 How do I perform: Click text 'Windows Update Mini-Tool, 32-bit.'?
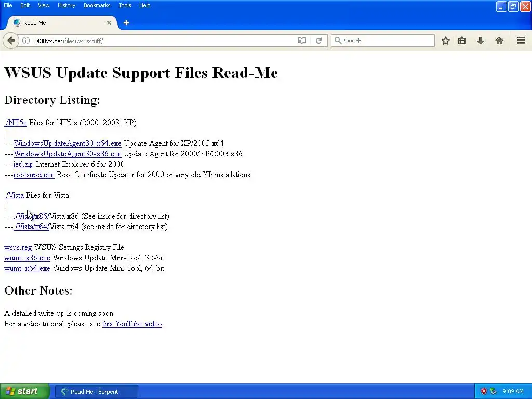click(109, 258)
